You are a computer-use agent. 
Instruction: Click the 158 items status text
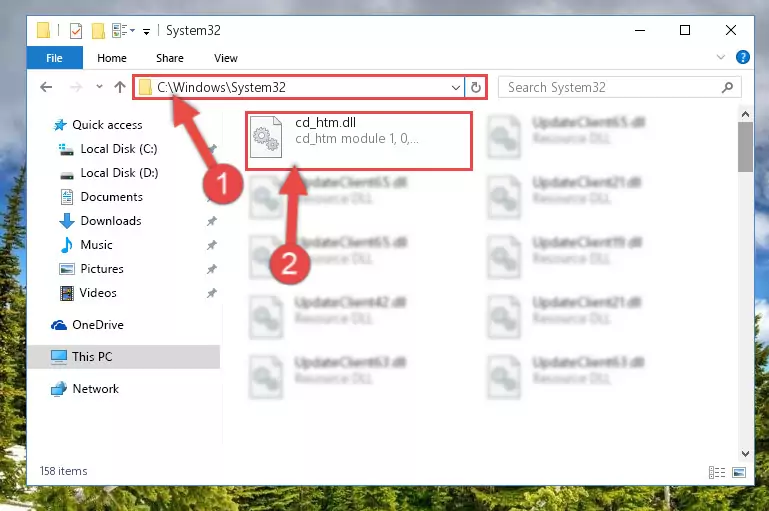pos(63,471)
